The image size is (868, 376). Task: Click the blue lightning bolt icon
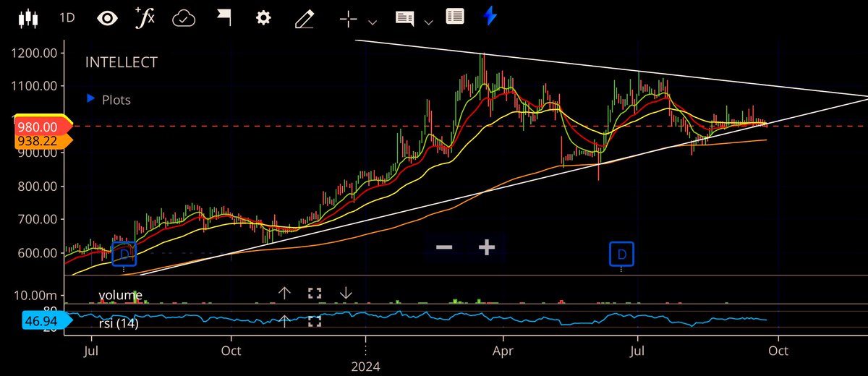(x=491, y=17)
